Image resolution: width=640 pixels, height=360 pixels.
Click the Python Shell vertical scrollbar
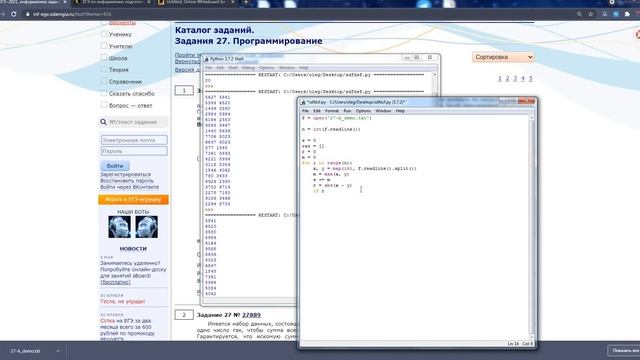coord(434,84)
